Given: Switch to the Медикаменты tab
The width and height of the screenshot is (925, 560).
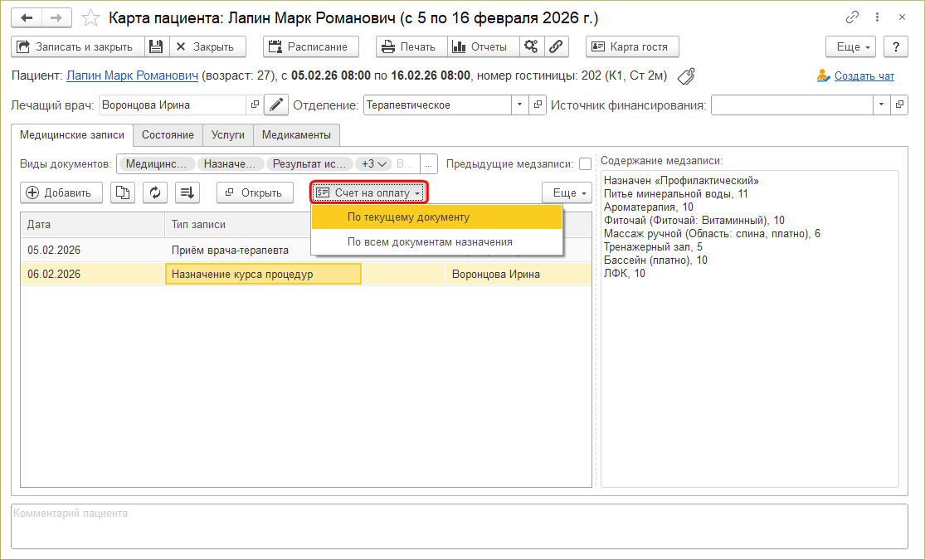Looking at the screenshot, I should (297, 134).
